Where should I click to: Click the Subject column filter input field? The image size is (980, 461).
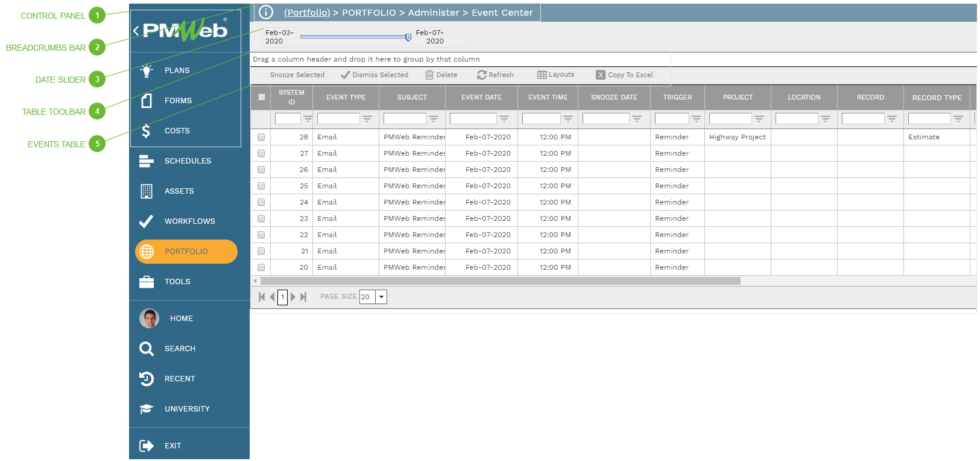(405, 119)
